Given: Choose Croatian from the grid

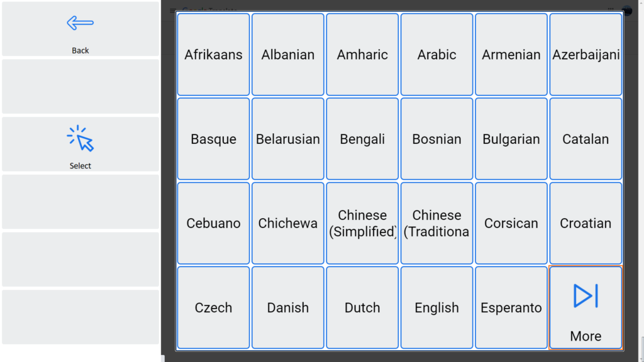Looking at the screenshot, I should (x=586, y=223).
